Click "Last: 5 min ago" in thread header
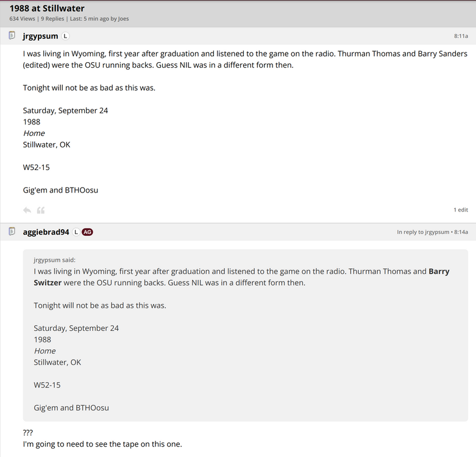 click(x=90, y=19)
